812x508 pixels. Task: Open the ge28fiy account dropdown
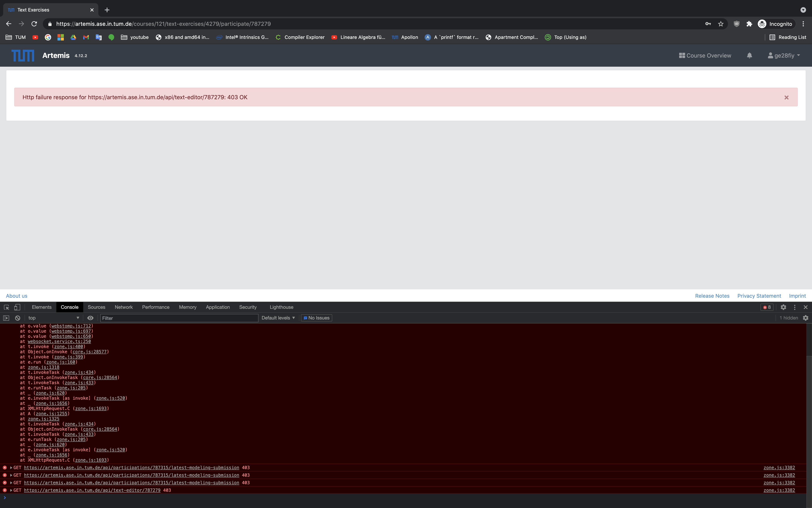coord(784,55)
